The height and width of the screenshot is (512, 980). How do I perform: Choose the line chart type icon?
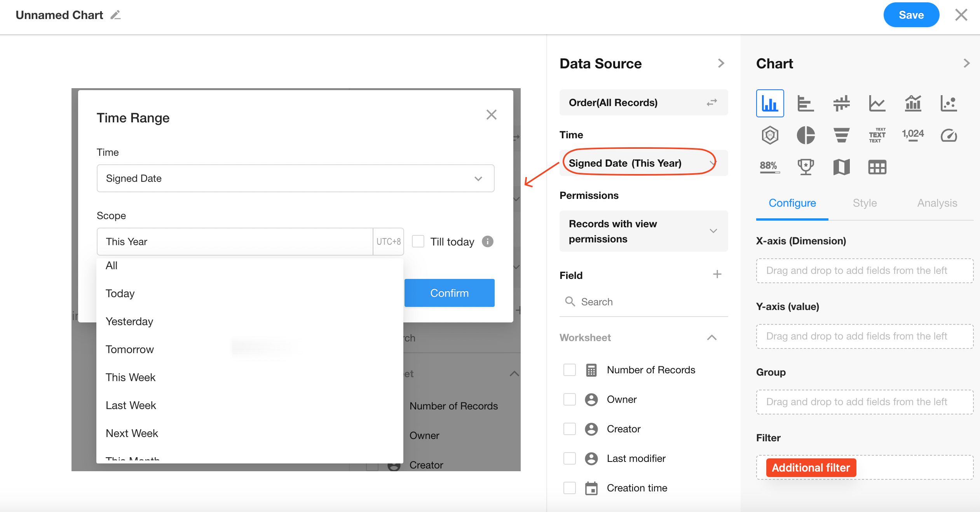click(877, 103)
